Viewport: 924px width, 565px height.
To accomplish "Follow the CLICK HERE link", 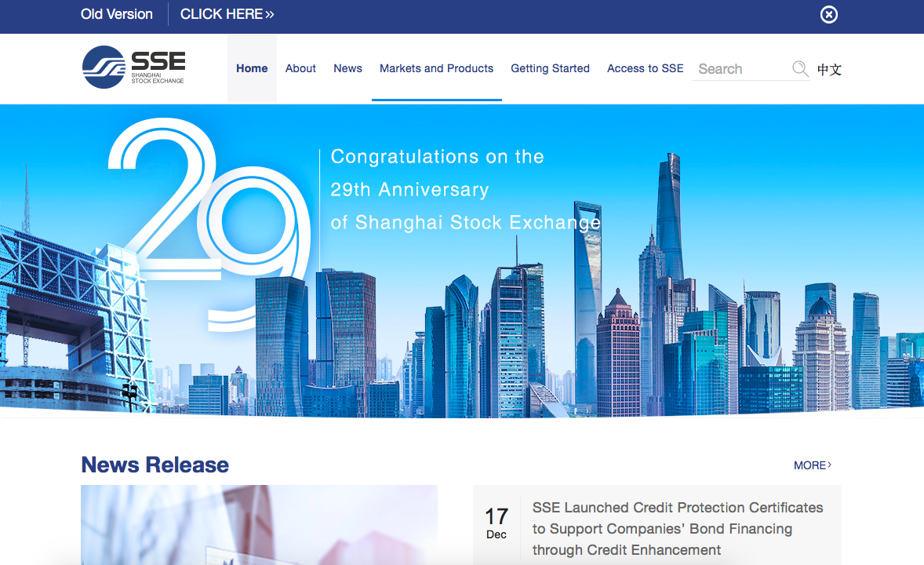I will 227,14.
